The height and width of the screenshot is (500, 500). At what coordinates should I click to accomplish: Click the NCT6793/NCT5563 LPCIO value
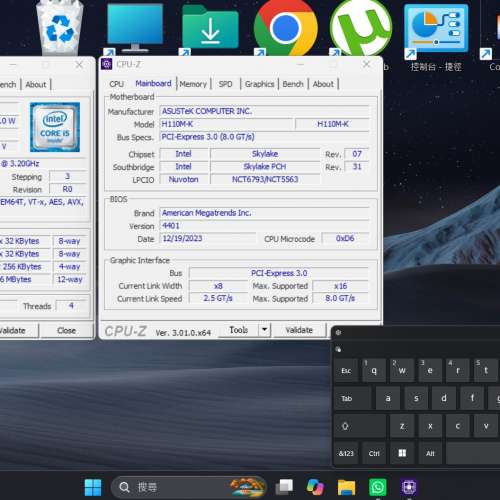click(x=265, y=179)
